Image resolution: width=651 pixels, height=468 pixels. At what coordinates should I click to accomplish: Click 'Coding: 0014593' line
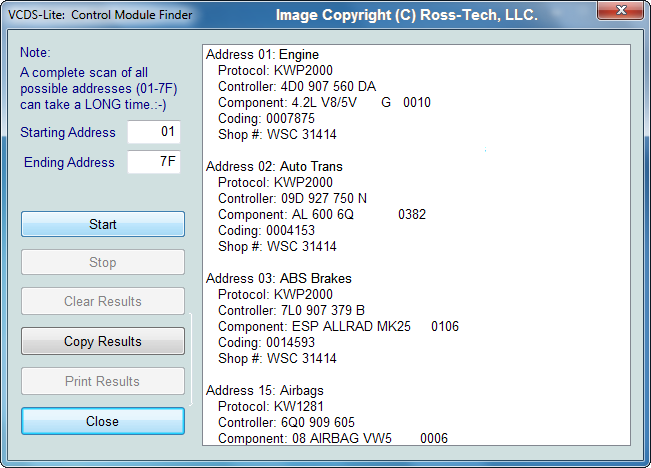coord(266,342)
